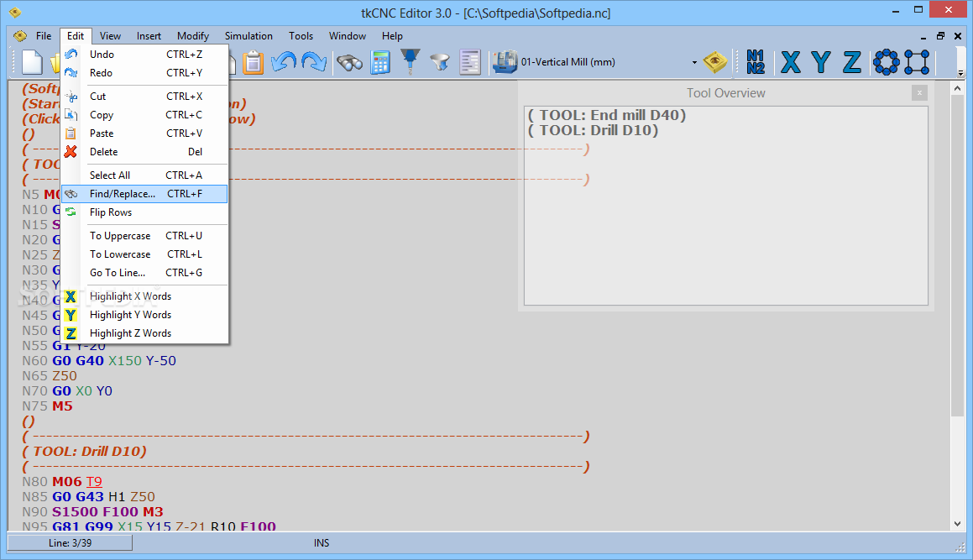Choose Delete from Edit menu
Image resolution: width=973 pixels, height=560 pixels.
click(x=144, y=152)
